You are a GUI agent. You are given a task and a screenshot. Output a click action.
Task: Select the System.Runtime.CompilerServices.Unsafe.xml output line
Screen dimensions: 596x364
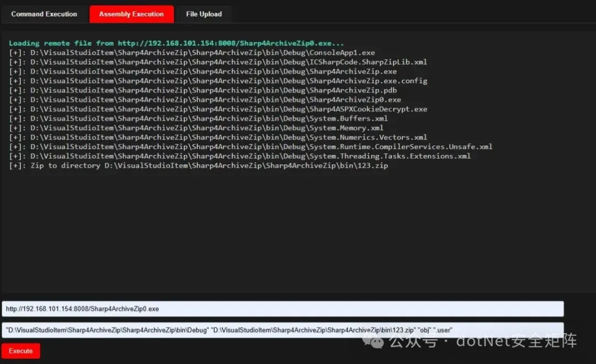click(251, 147)
